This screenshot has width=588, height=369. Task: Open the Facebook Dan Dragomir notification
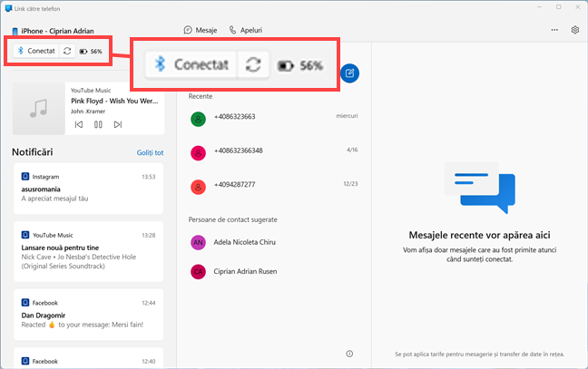(x=89, y=315)
